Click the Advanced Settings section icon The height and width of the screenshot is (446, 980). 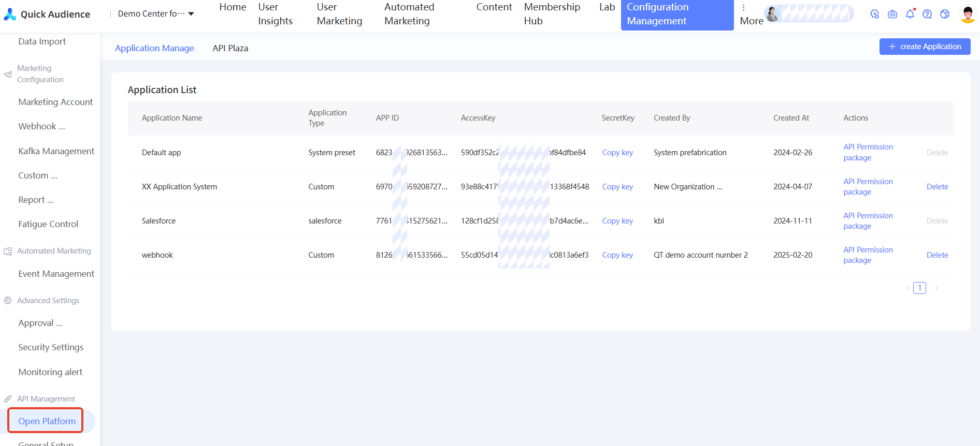[x=8, y=301]
